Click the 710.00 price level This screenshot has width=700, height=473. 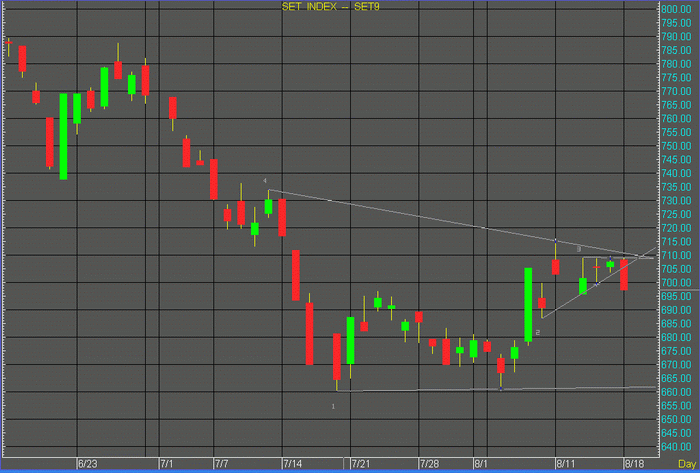[676, 255]
